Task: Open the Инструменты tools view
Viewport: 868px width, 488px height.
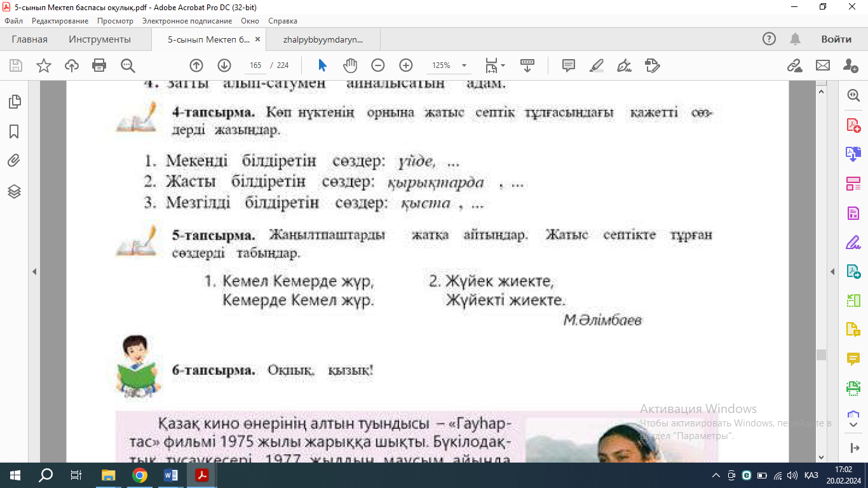Action: coord(100,39)
